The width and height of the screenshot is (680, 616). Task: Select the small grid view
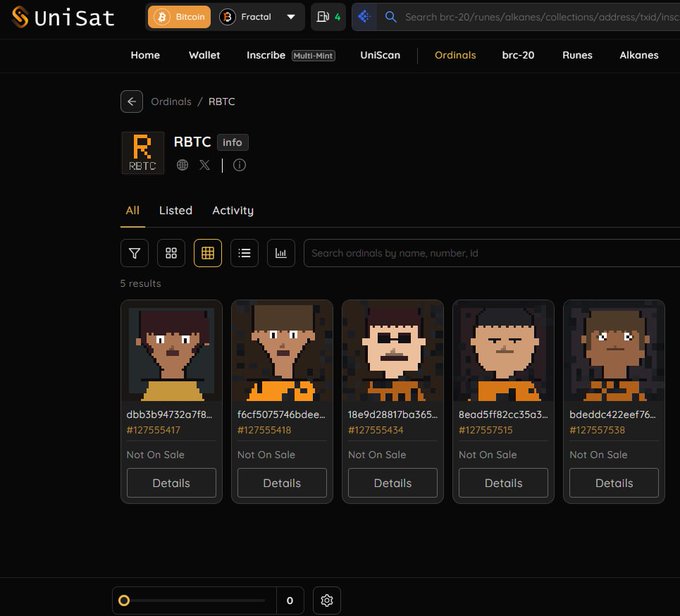click(208, 253)
